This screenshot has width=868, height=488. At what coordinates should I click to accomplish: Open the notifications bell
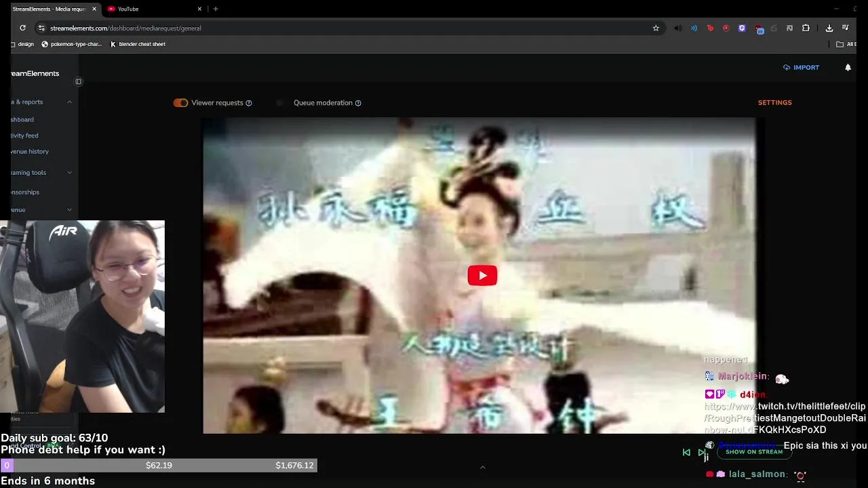848,67
